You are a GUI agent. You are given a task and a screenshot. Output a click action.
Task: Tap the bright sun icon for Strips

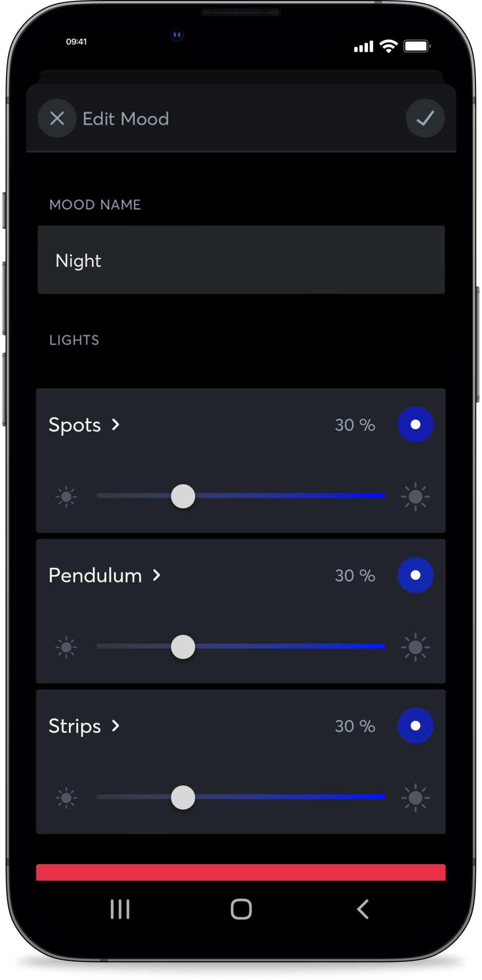click(x=415, y=797)
